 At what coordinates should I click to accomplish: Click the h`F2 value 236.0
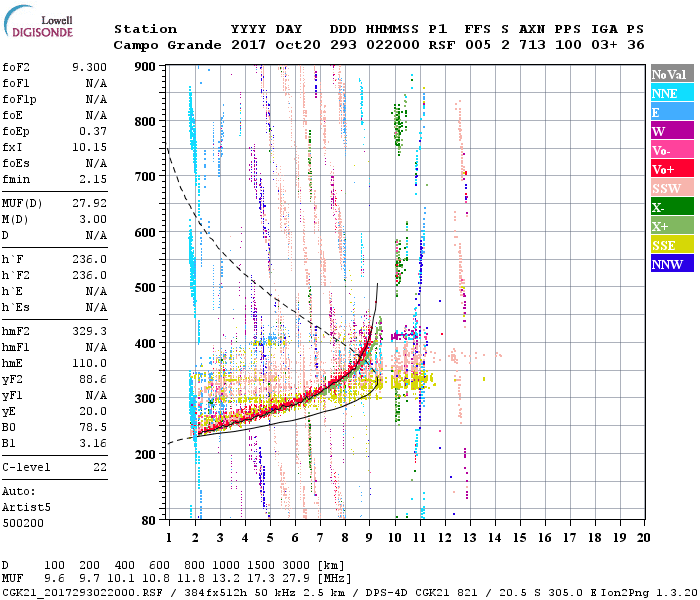pos(89,275)
